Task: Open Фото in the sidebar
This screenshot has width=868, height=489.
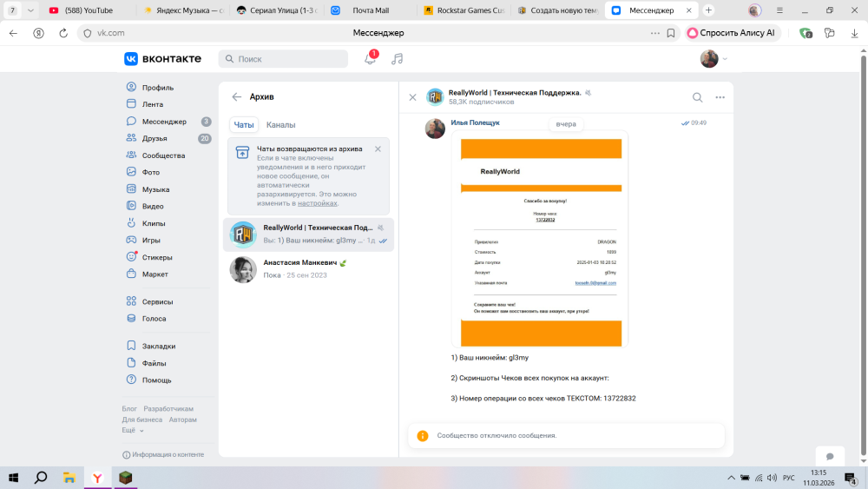Action: click(150, 172)
